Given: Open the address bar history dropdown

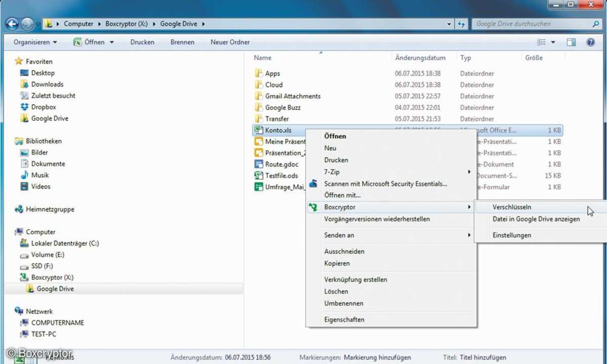Looking at the screenshot, I should [x=450, y=24].
